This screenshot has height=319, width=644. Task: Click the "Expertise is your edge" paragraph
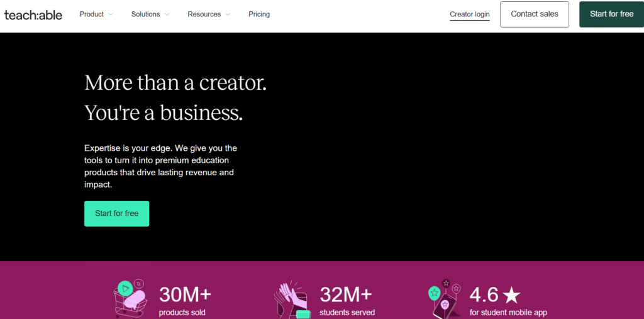coord(161,166)
